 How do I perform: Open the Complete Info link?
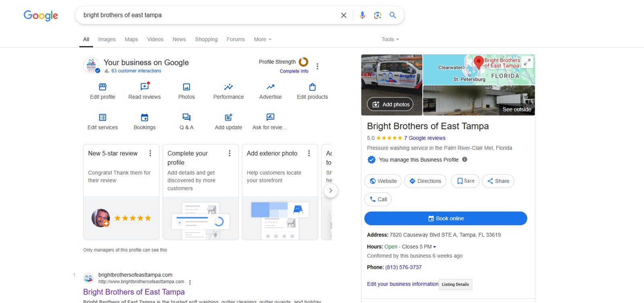[294, 71]
